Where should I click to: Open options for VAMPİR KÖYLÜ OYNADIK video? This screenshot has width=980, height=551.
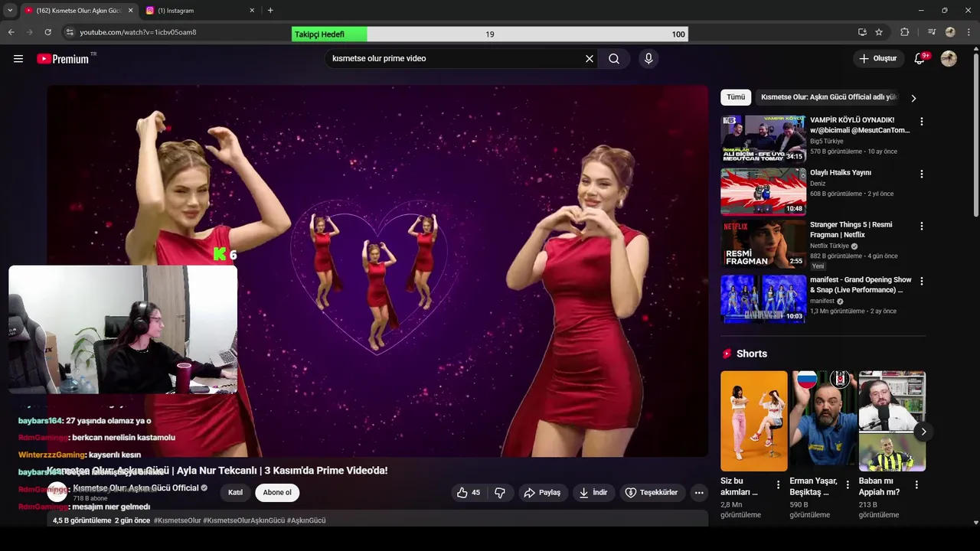921,122
